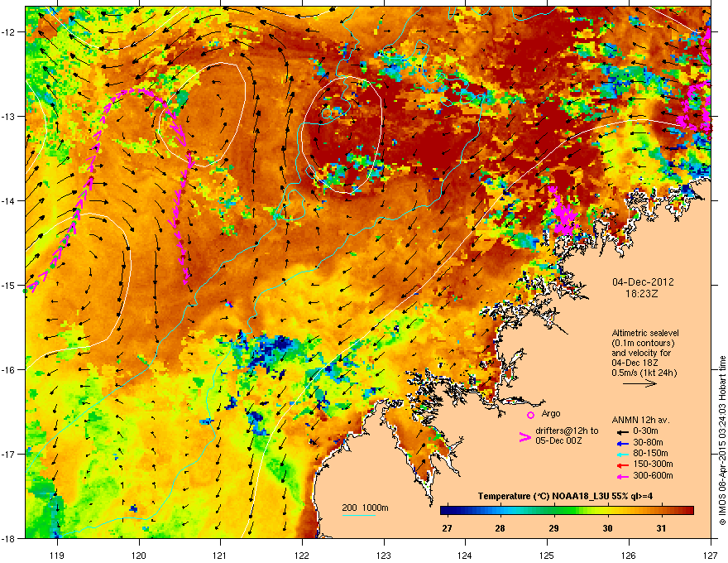Image resolution: width=728 pixels, height=563 pixels.
Task: Click the longitude axis label 126
Action: pos(629,555)
